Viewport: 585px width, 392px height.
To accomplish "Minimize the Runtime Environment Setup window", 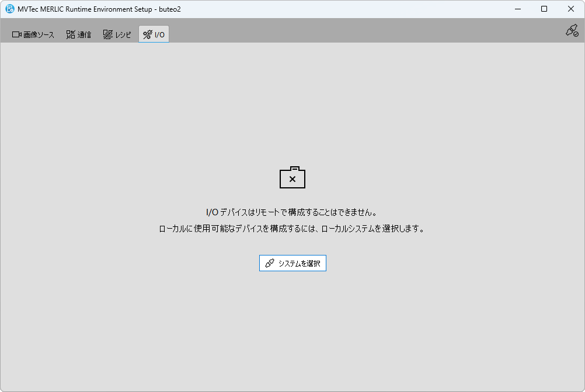I will click(x=517, y=9).
